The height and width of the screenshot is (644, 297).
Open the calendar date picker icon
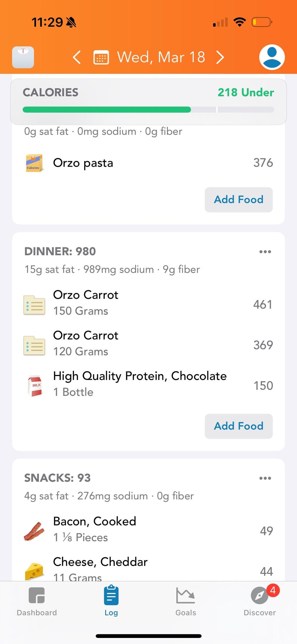point(101,57)
